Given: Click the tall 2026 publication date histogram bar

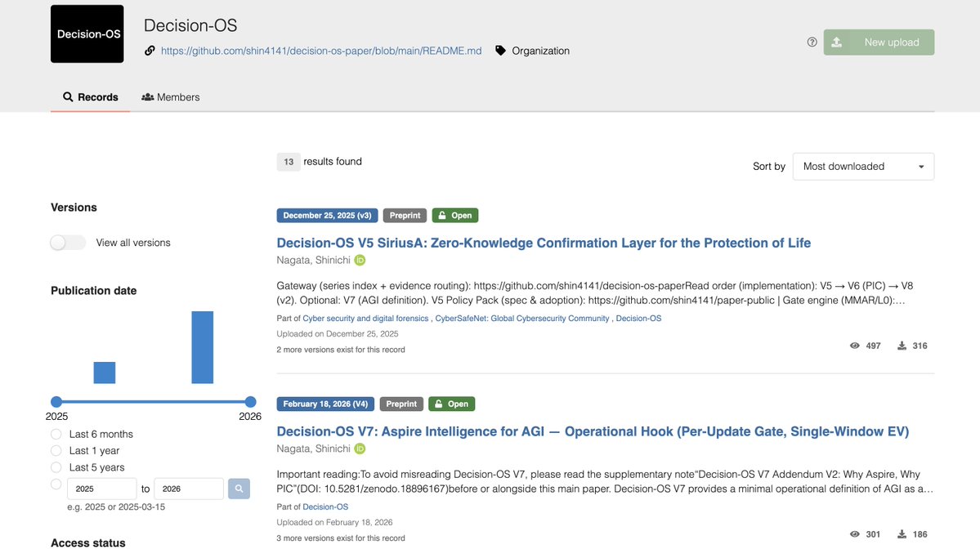Looking at the screenshot, I should (x=203, y=347).
